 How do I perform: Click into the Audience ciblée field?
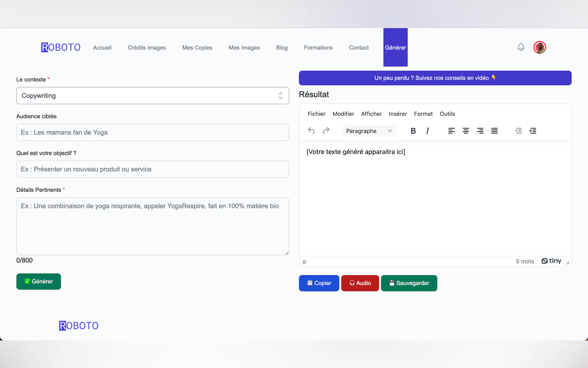(152, 132)
